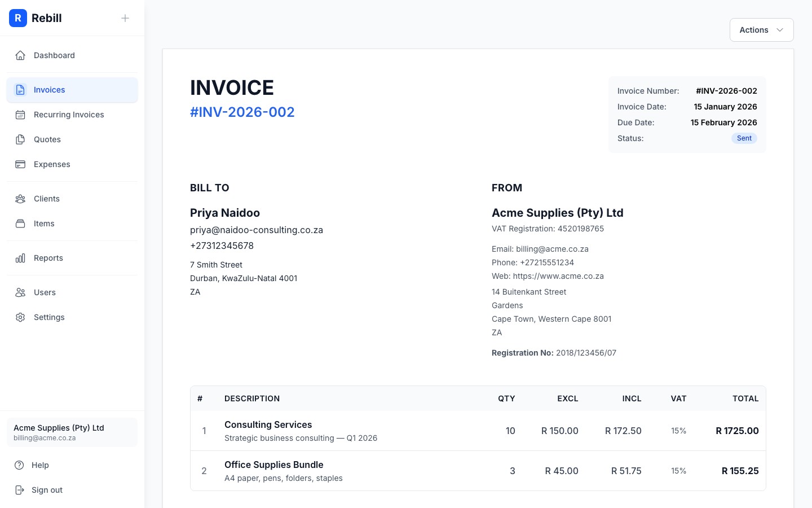Open the Help menu item

(x=40, y=465)
